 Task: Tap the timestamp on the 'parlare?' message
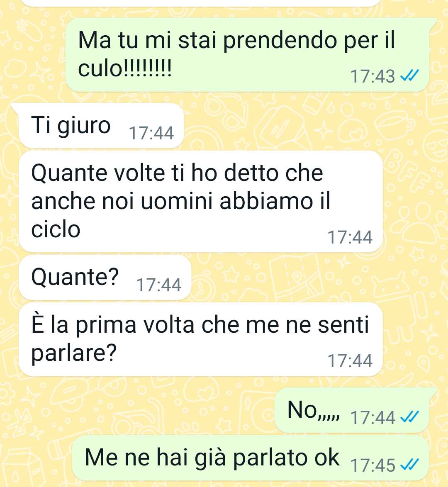point(350,360)
